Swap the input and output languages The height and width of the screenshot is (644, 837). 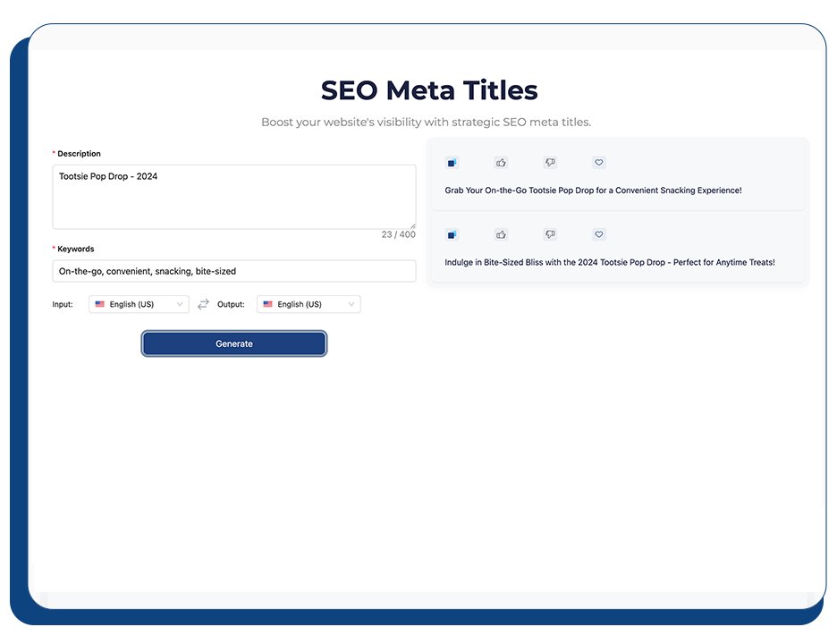coord(203,304)
